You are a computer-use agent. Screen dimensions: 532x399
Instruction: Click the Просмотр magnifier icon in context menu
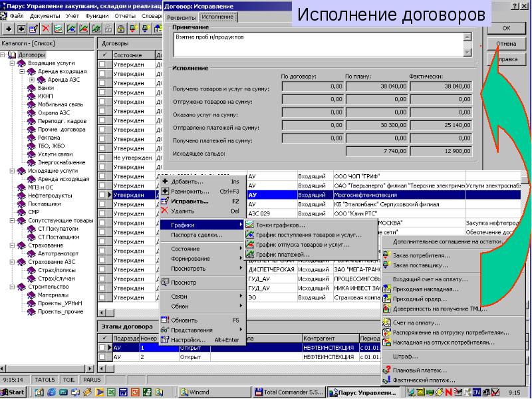(166, 283)
